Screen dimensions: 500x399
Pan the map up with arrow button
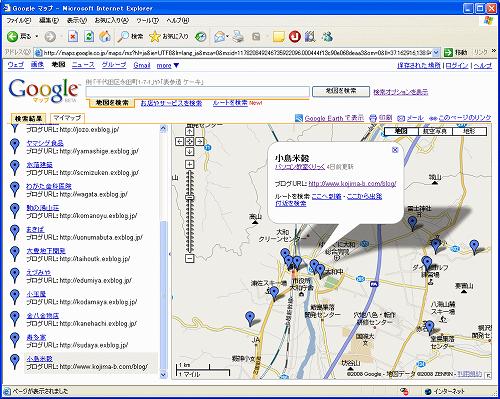click(x=189, y=131)
